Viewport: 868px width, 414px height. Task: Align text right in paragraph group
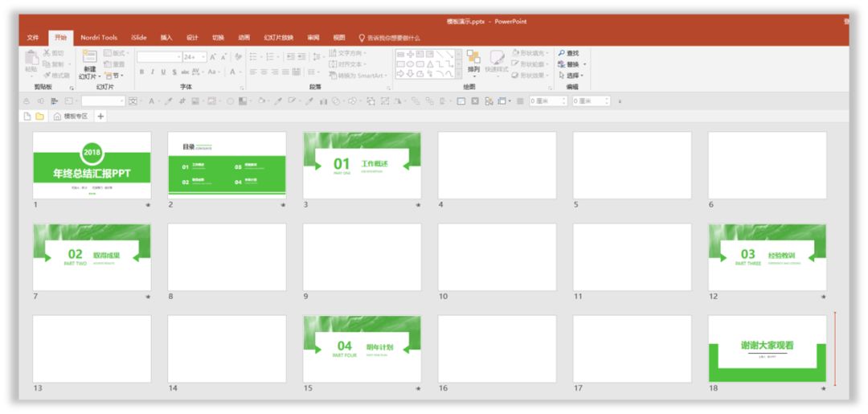tap(274, 72)
